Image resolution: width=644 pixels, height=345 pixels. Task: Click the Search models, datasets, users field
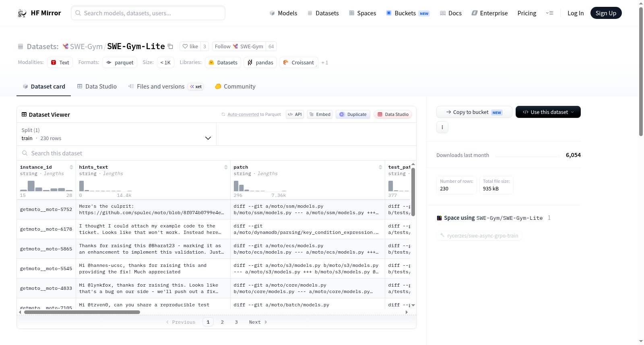[148, 13]
